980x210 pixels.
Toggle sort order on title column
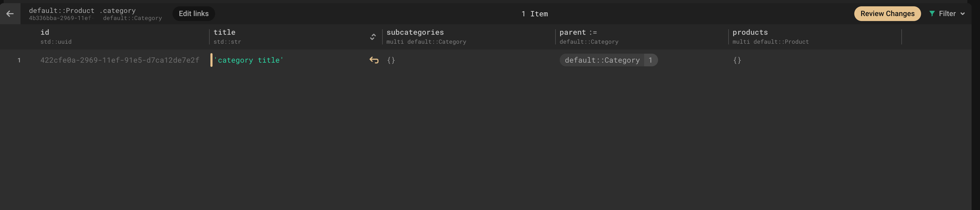(x=373, y=37)
